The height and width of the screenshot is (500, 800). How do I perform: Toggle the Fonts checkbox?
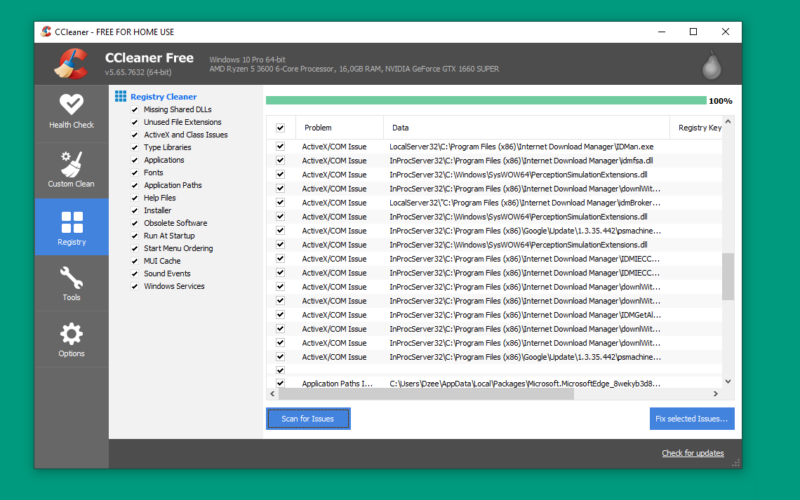coord(135,173)
